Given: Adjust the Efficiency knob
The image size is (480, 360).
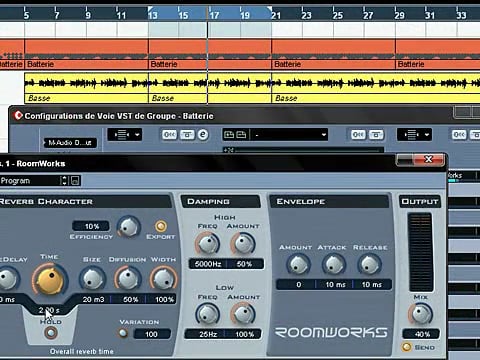Looking at the screenshot, I should click(x=128, y=227).
